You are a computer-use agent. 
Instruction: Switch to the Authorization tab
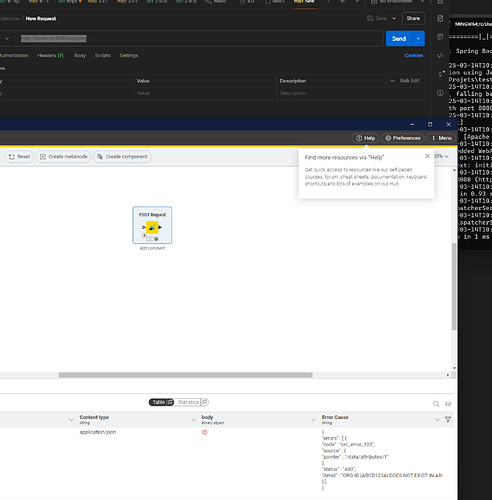click(14, 55)
